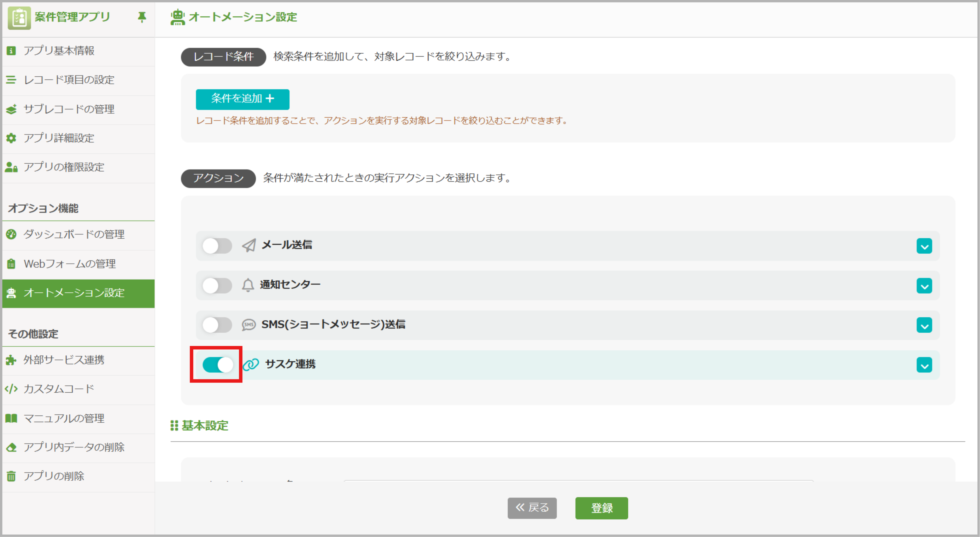Click the 戻る back button
Viewport: 980px width, 537px height.
point(532,508)
